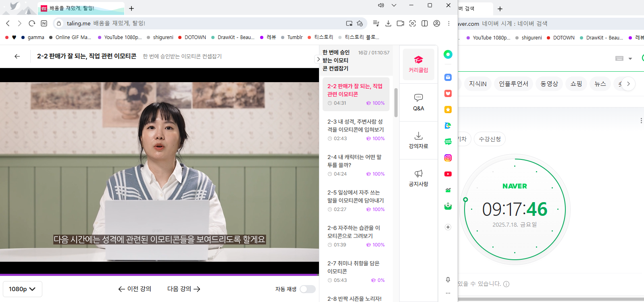This screenshot has width=644, height=302.
Task: Select lesson 2-7 취미나 취향을 담은 이모티콘
Action: click(356, 271)
